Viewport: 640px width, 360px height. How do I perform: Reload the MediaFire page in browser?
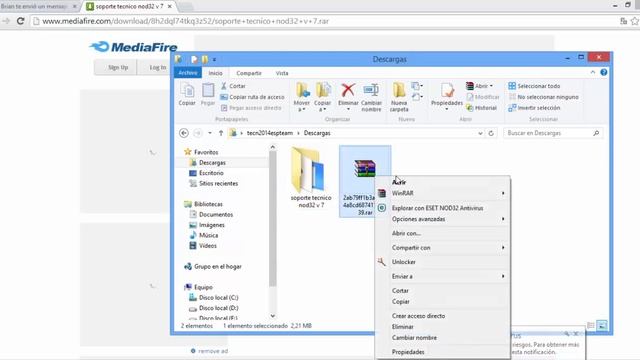tap(20, 21)
